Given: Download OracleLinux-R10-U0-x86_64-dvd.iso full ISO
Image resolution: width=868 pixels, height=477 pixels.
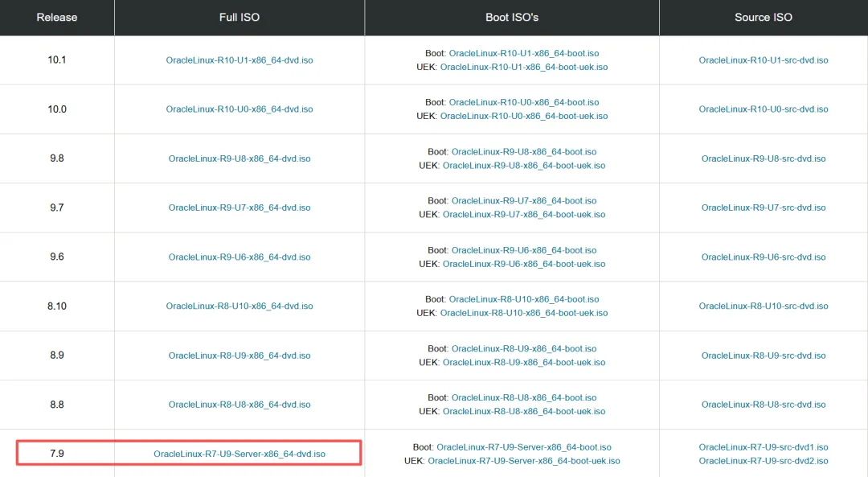Looking at the screenshot, I should [x=240, y=109].
